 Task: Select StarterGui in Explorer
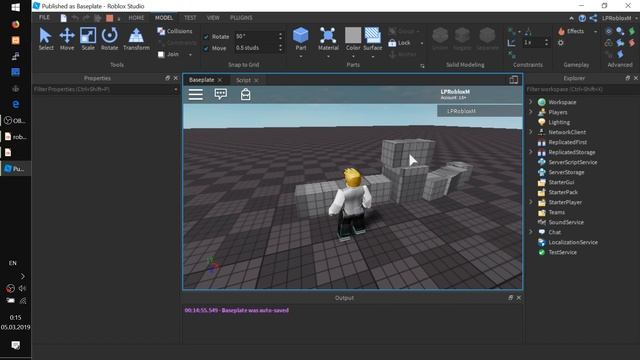561,182
